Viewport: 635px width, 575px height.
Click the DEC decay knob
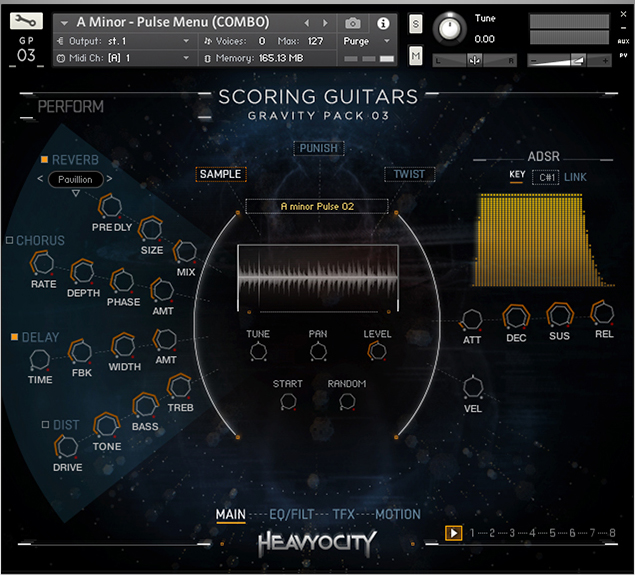click(x=516, y=317)
